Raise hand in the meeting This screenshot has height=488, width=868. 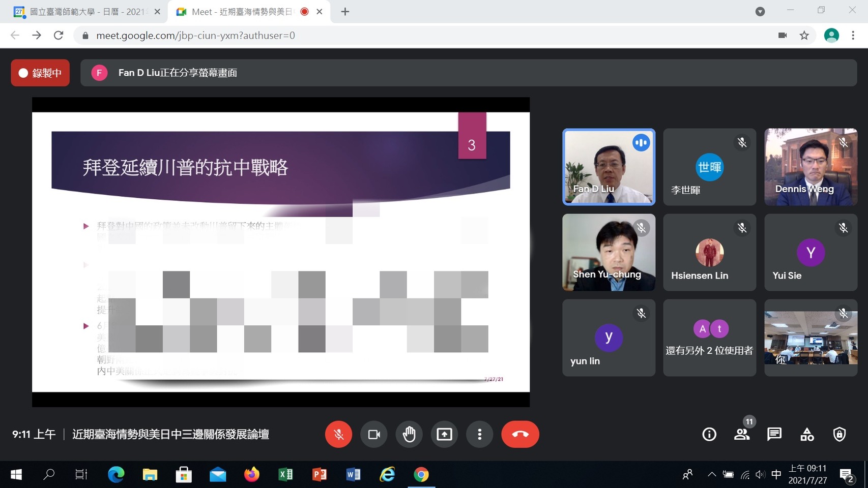pos(409,434)
